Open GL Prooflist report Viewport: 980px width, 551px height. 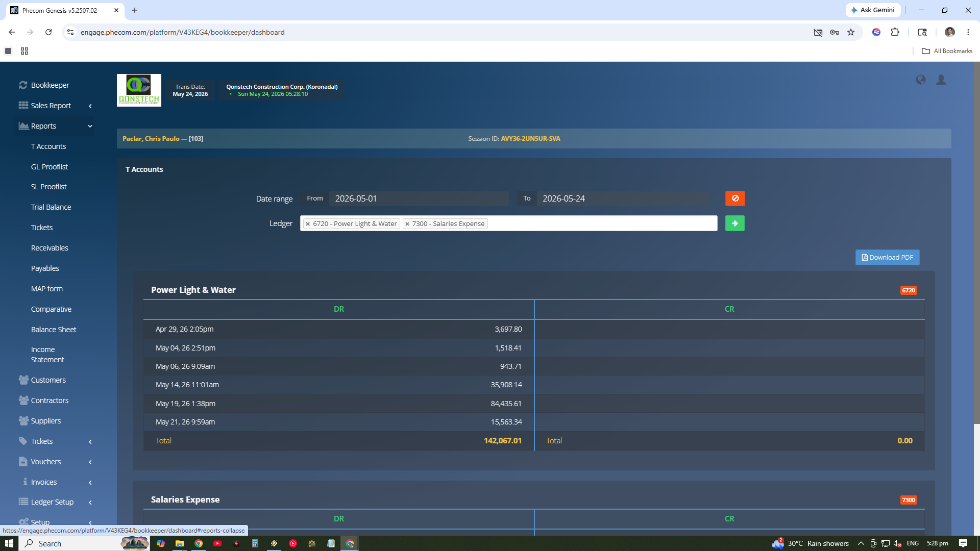[50, 167]
